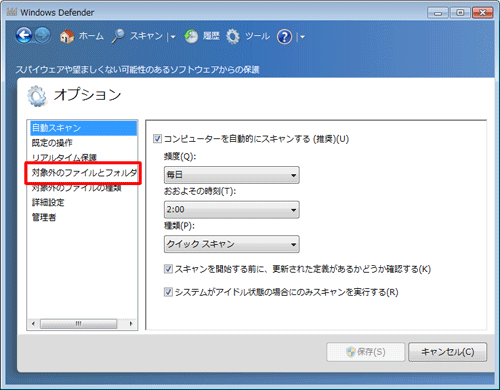Open the scan type クイック スキャン dropdown
The height and width of the screenshot is (390, 500).
click(x=232, y=244)
